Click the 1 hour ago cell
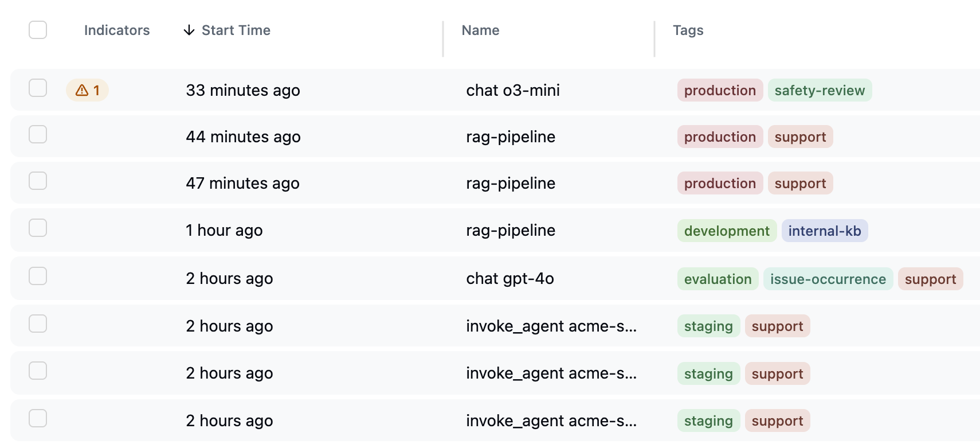The image size is (980, 444). pyautogui.click(x=224, y=230)
